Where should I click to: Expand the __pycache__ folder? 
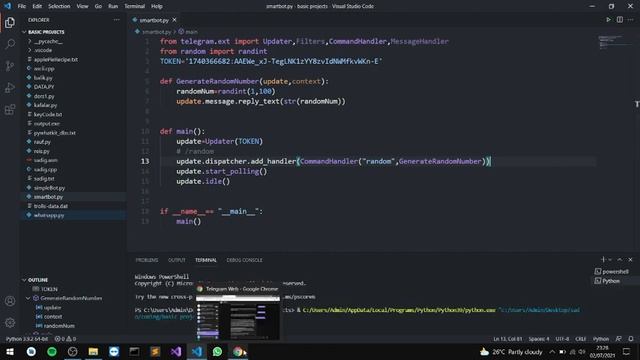point(48,41)
